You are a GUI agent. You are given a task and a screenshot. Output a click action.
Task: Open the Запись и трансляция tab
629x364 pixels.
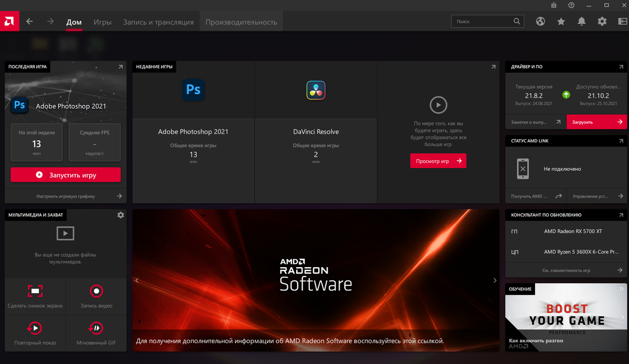tap(158, 22)
